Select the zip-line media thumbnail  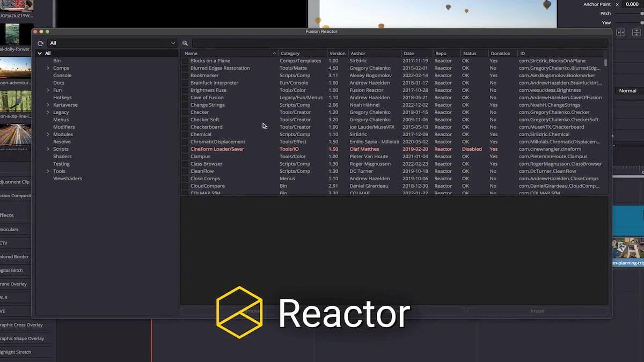[17, 101]
